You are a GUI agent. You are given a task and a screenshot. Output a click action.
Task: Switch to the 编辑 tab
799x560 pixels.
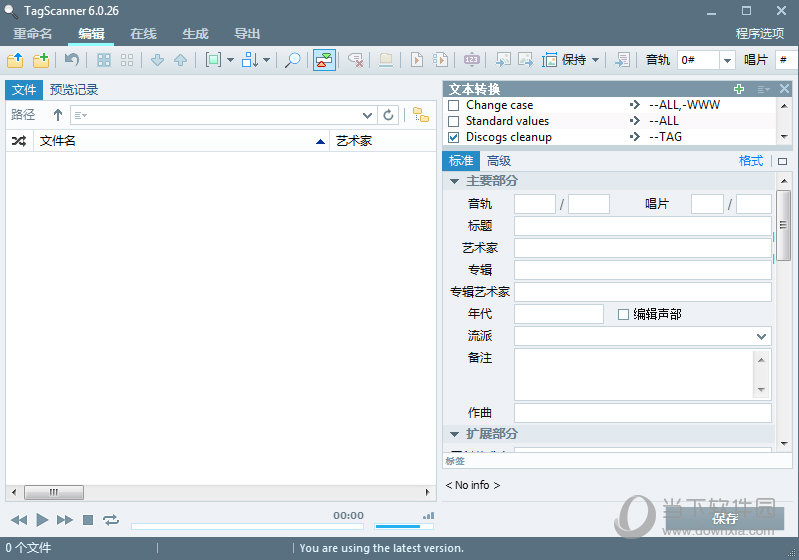click(91, 34)
